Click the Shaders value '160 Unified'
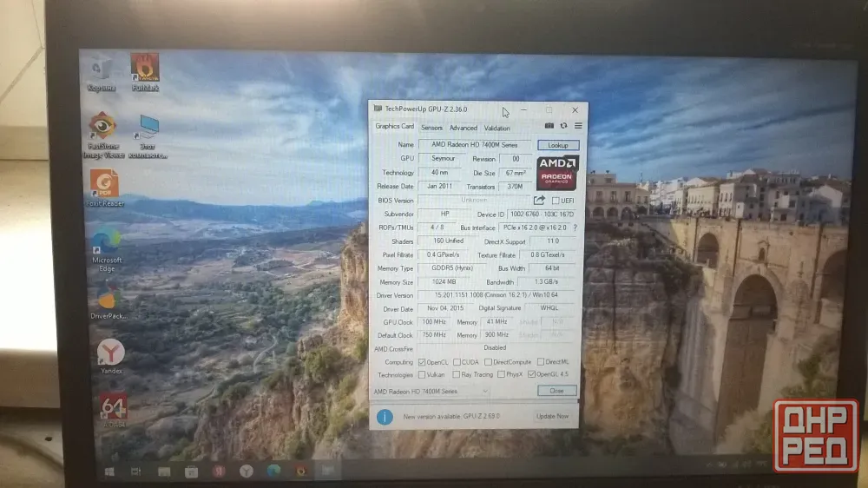Image resolution: width=868 pixels, height=488 pixels. pos(448,241)
